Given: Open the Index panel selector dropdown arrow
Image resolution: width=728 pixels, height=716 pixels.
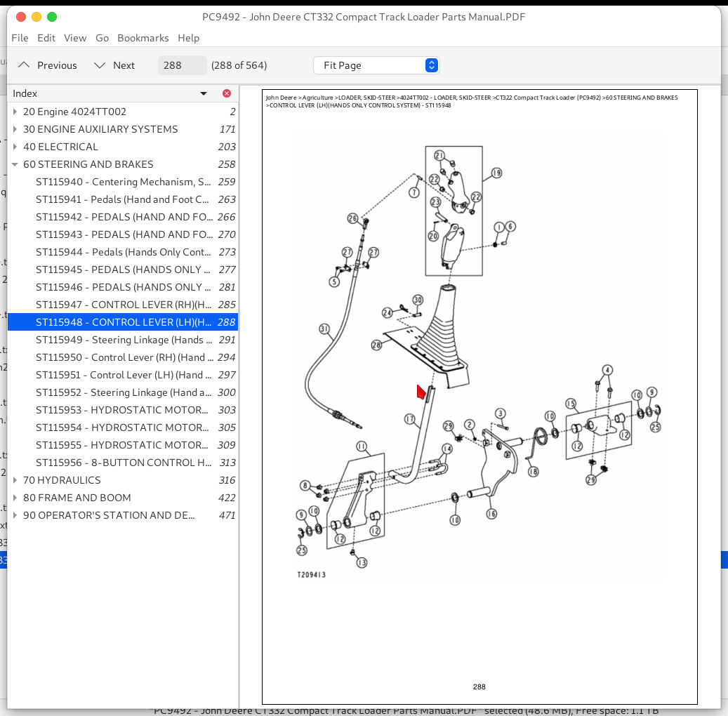Looking at the screenshot, I should pos(204,93).
